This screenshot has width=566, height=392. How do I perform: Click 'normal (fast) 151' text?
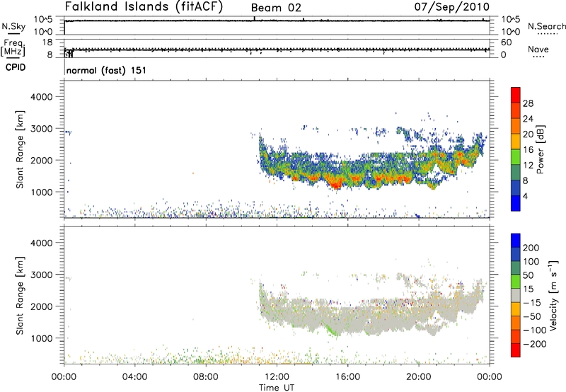107,70
